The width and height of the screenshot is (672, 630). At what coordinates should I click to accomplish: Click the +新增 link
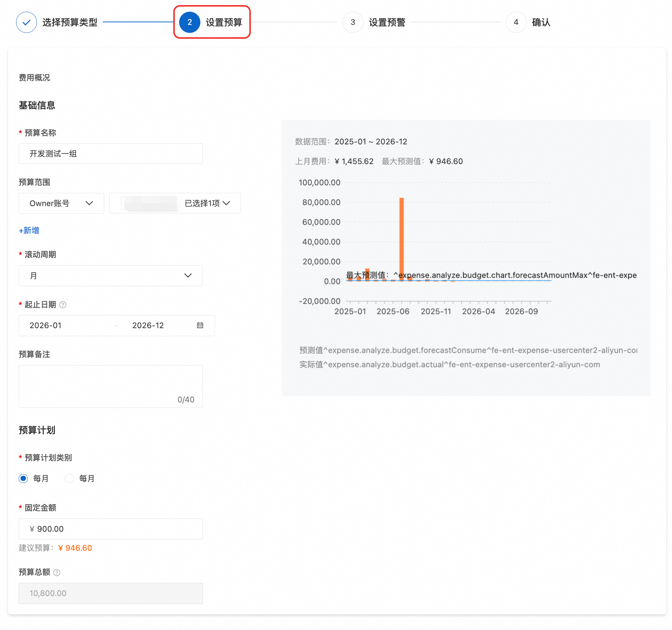click(29, 231)
